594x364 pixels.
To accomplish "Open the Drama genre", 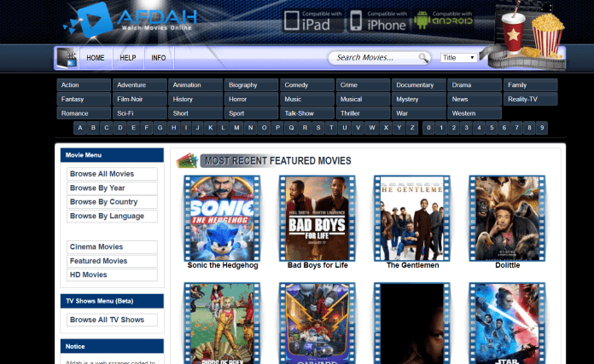I will (475, 85).
